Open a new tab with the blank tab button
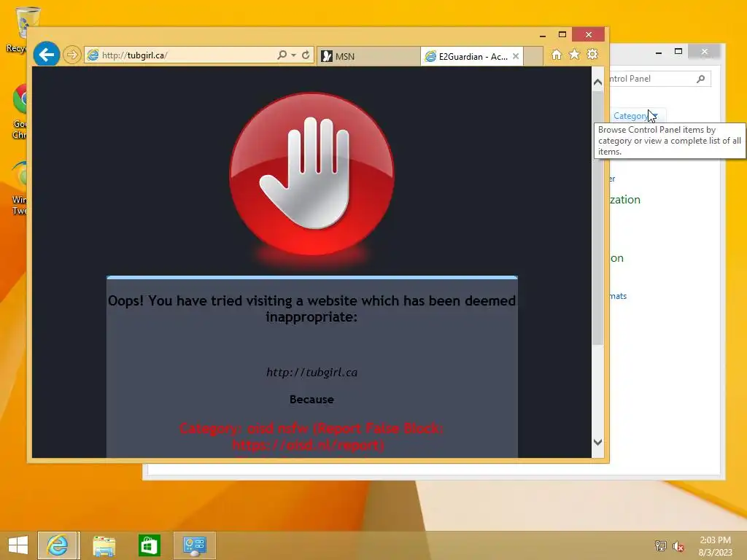The height and width of the screenshot is (560, 747). [x=533, y=56]
